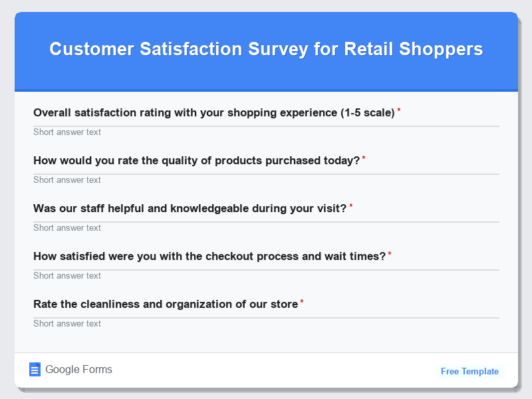The width and height of the screenshot is (532, 399).
Task: Click the asterisk in the satisfaction rating heading
Action: 399,110
